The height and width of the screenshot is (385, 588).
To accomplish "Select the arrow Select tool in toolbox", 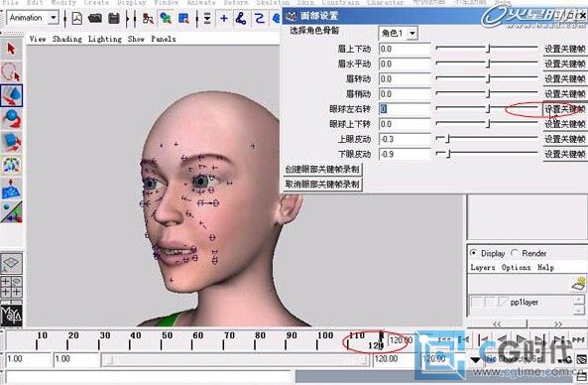I will 11,50.
